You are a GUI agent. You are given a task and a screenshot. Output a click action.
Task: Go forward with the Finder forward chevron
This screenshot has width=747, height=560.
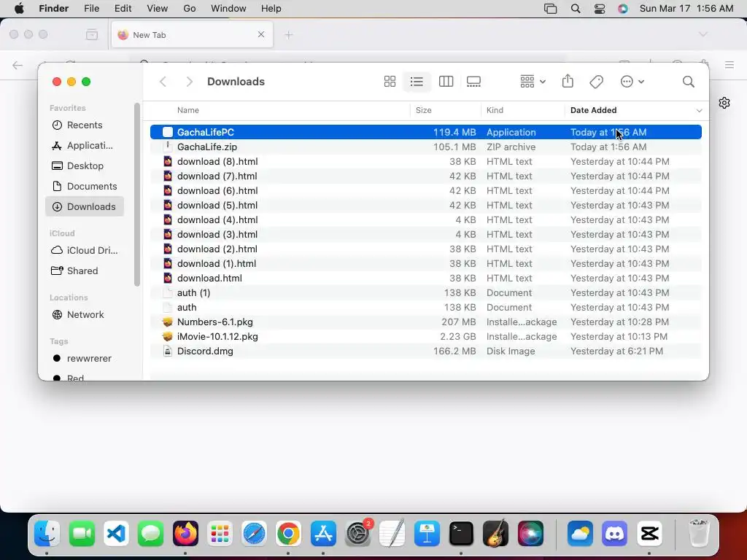click(189, 82)
